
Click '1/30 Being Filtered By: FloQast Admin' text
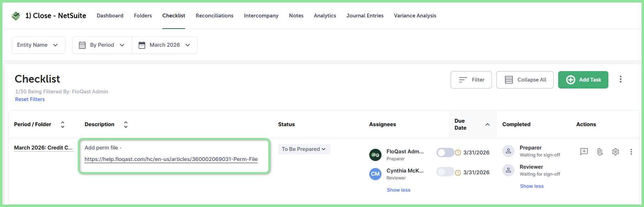(61, 92)
